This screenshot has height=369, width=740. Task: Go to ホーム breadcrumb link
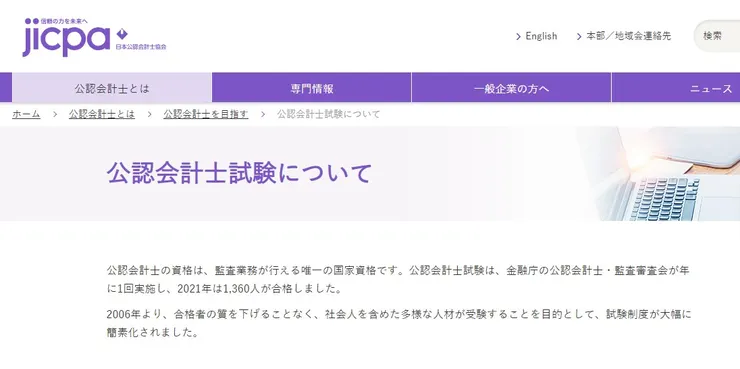click(x=26, y=114)
